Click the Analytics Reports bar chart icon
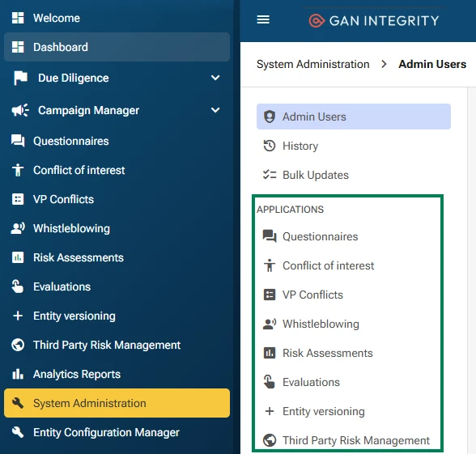 pos(18,374)
